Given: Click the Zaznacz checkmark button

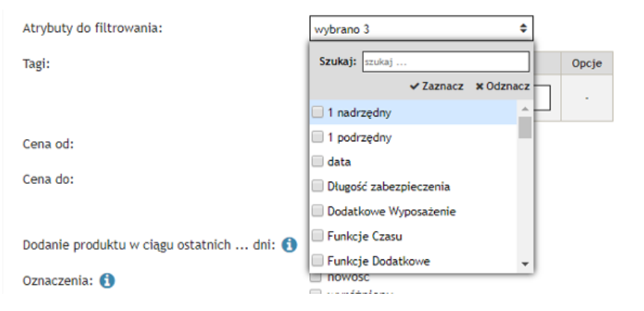Looking at the screenshot, I should [x=437, y=87].
